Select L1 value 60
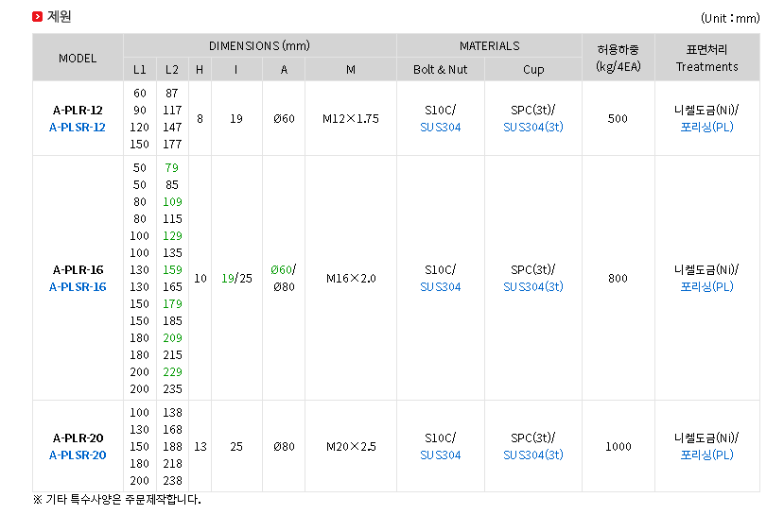The height and width of the screenshot is (532, 784). [140, 93]
